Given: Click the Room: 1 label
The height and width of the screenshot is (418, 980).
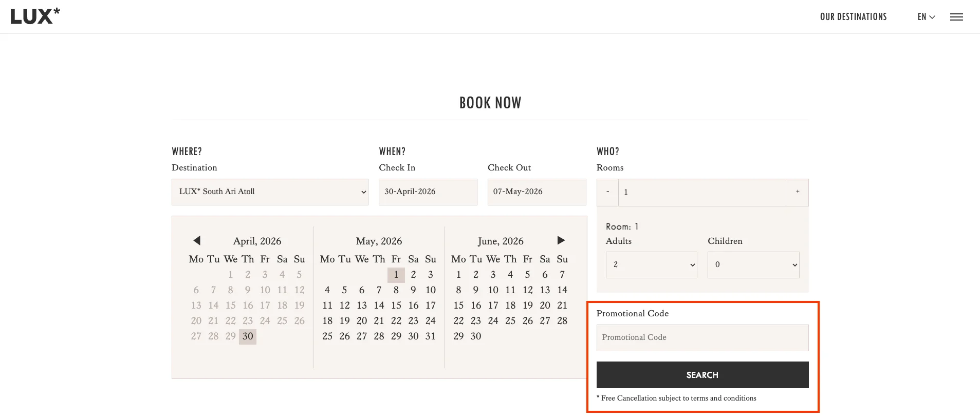Looking at the screenshot, I should click(622, 226).
